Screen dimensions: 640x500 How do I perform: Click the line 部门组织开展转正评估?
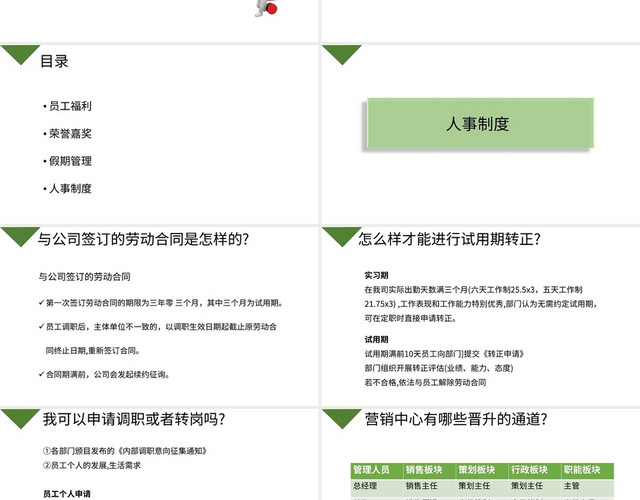point(439,368)
